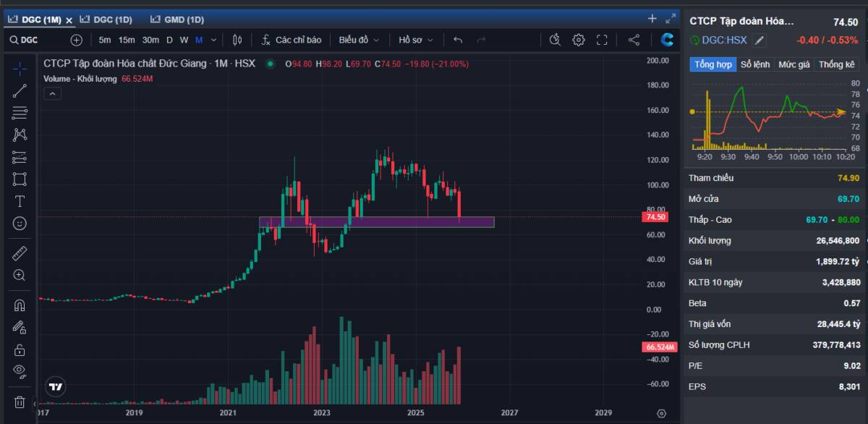Open Các chỉ báo indicators
The width and height of the screenshot is (868, 424).
pos(291,40)
